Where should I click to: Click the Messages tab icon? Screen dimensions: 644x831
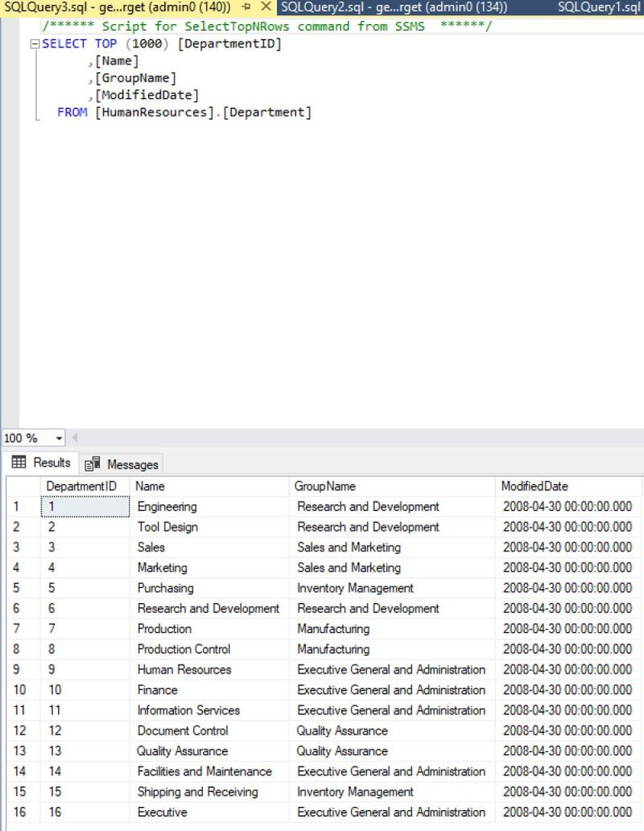pyautogui.click(x=92, y=463)
